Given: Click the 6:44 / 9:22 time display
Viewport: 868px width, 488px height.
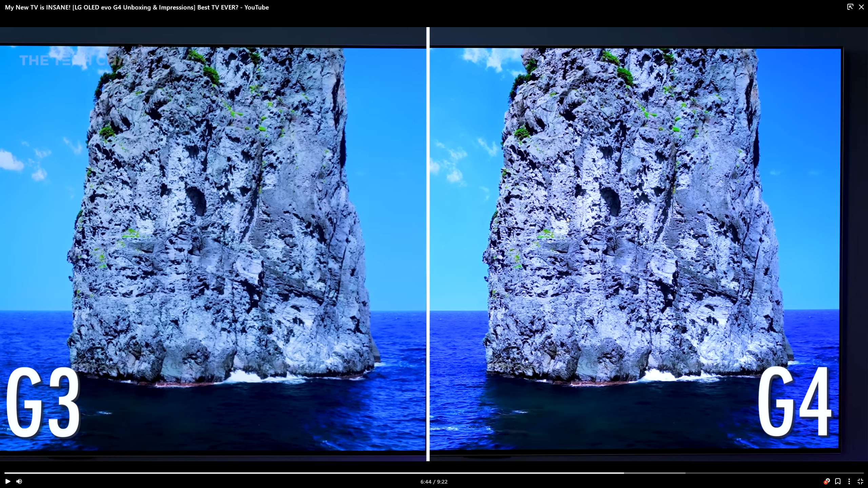Looking at the screenshot, I should pos(434,482).
